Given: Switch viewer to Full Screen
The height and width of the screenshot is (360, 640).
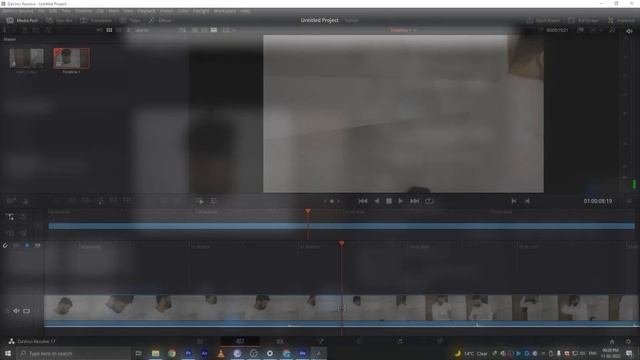Looking at the screenshot, I should [x=583, y=20].
